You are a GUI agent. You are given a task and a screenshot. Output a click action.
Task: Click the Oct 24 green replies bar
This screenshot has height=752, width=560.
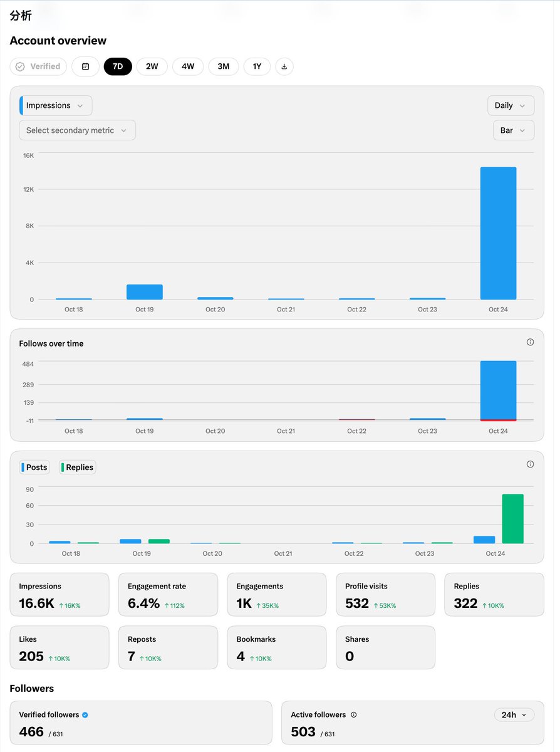click(x=513, y=519)
